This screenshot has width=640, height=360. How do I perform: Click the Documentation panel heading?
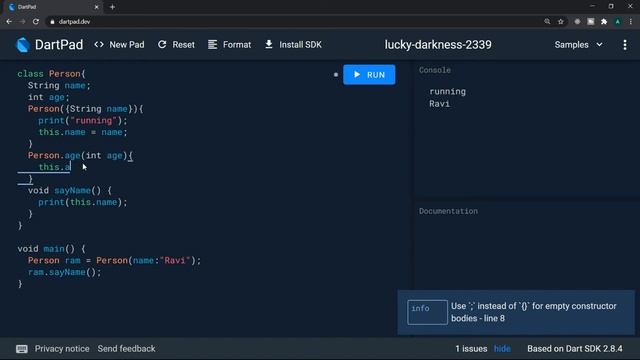(448, 211)
